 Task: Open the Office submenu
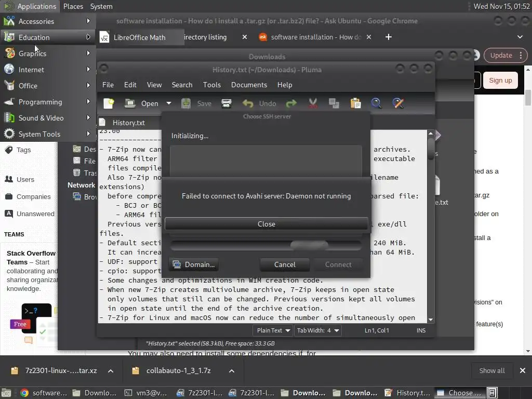pos(48,86)
